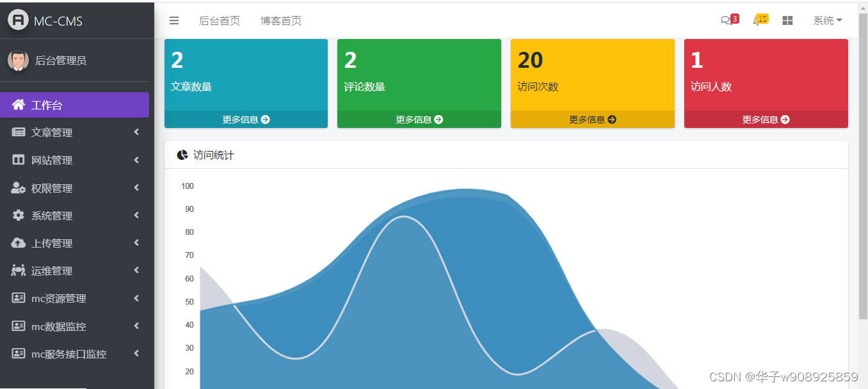Click the 文章数量 label on teal card
The height and width of the screenshot is (389, 868).
pos(191,86)
